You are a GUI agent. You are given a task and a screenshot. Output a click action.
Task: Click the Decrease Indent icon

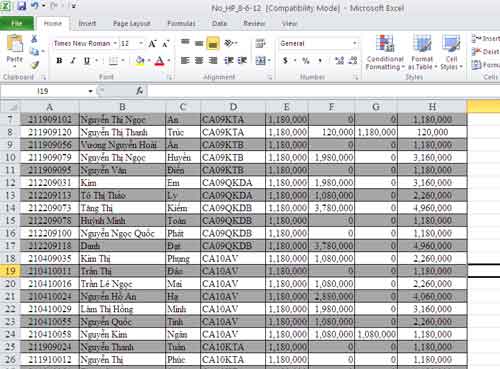[x=229, y=61]
